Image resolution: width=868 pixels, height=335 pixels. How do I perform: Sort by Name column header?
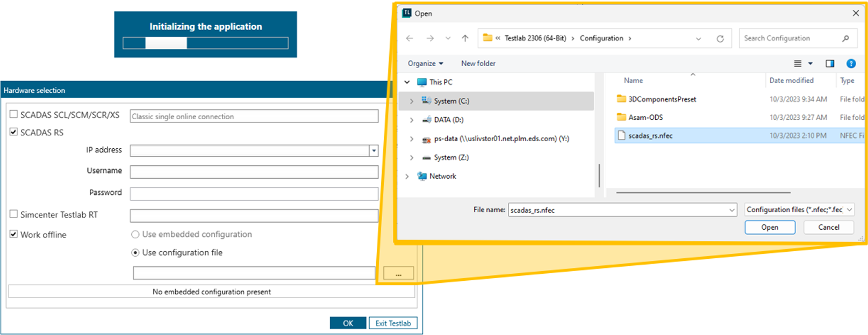[x=633, y=81]
